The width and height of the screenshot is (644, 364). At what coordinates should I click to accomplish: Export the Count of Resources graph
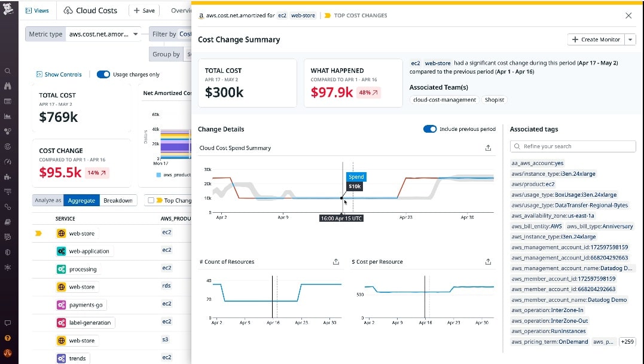coord(336,261)
